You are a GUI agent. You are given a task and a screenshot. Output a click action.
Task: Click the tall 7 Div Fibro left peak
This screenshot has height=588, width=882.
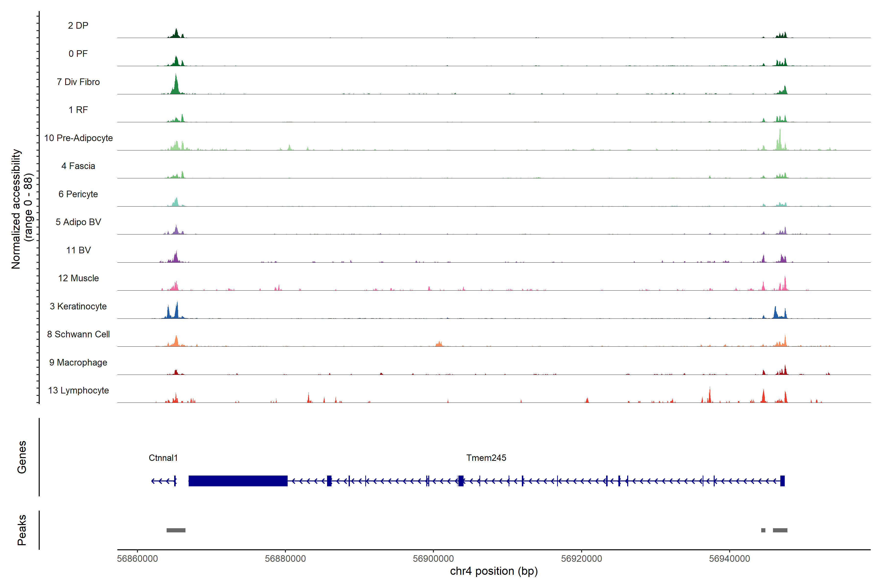pyautogui.click(x=176, y=86)
